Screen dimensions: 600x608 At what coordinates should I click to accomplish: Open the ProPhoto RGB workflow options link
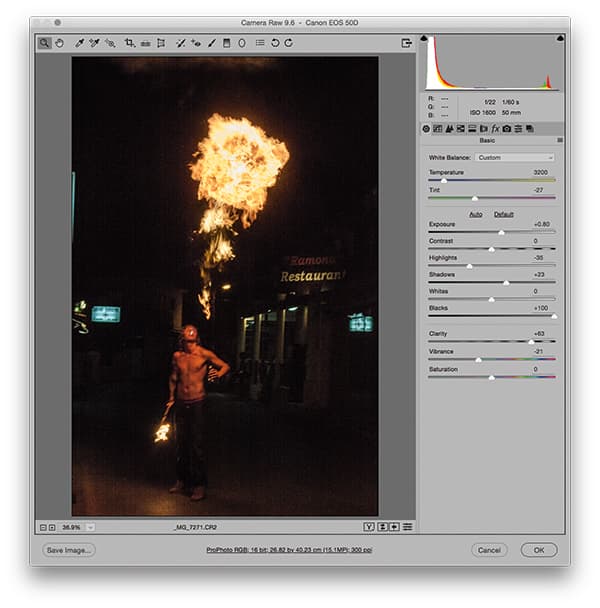click(289, 550)
